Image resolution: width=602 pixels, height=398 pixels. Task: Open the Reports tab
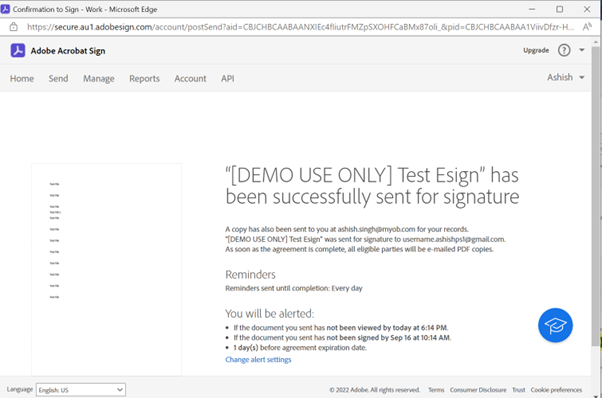[144, 79]
